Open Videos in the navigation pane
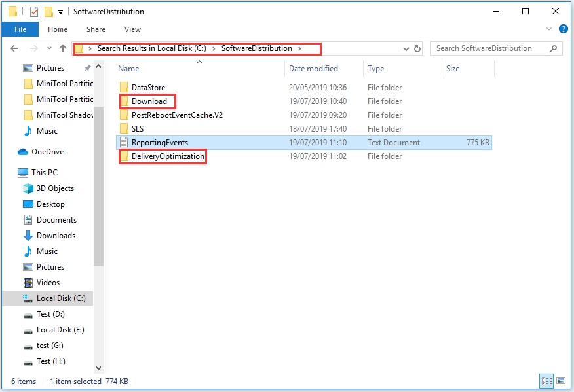Viewport: 574px width, 392px height. [48, 283]
